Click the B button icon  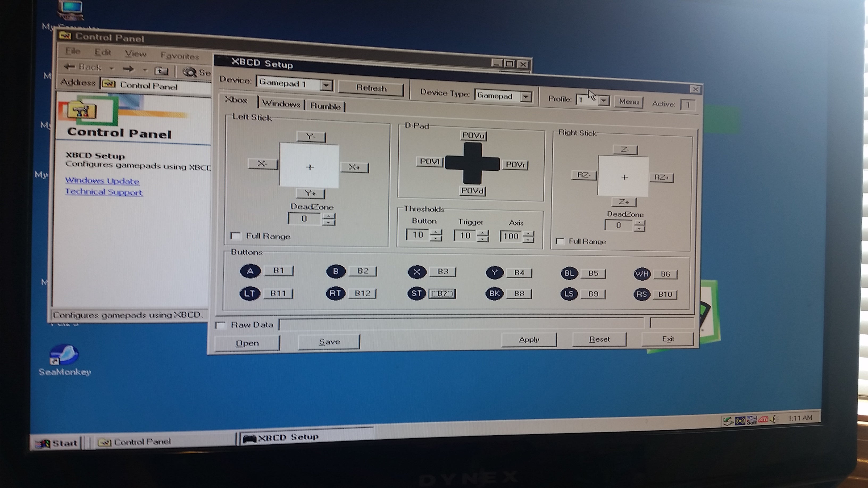tap(336, 271)
